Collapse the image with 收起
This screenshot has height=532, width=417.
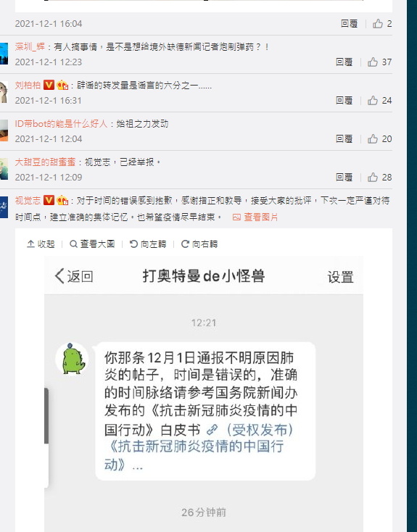point(41,244)
